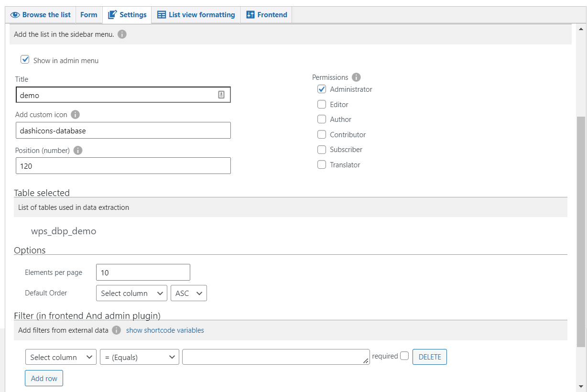
Task: Open show shortcode variables link
Action: (x=165, y=330)
